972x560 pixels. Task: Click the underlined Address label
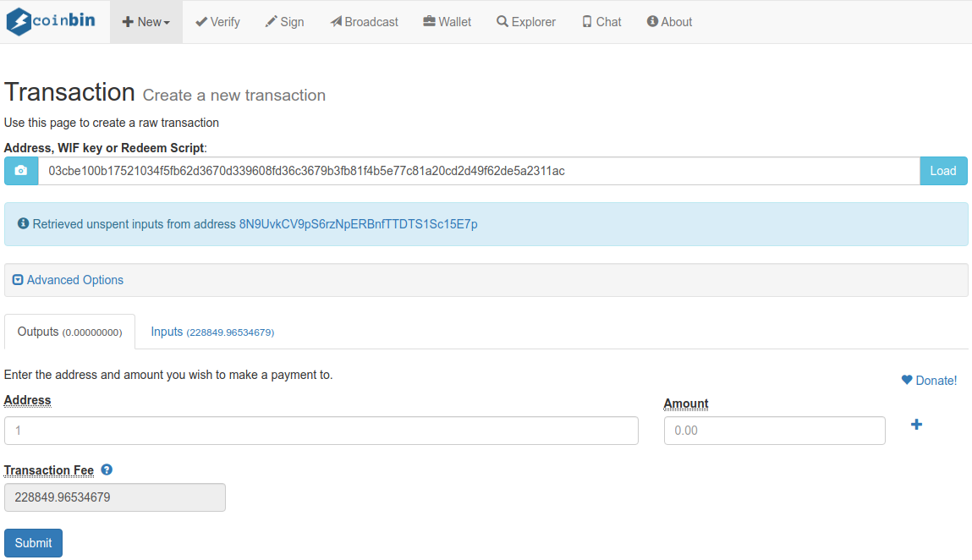pyautogui.click(x=27, y=400)
